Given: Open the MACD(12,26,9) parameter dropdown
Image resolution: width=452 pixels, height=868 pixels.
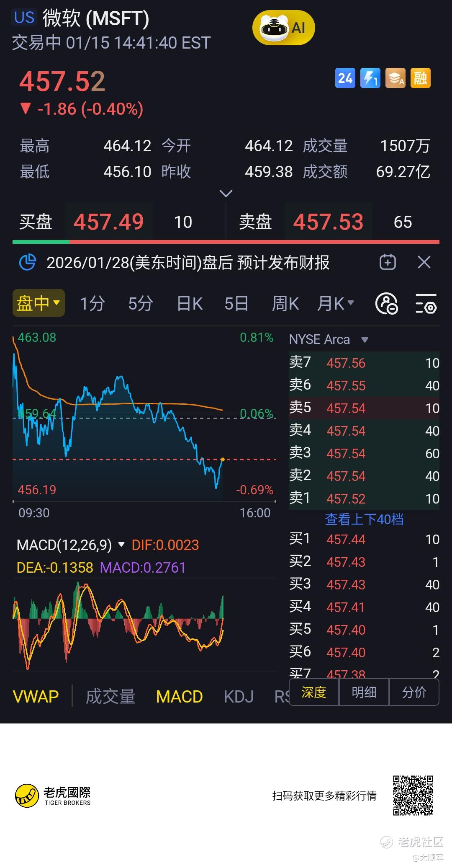Looking at the screenshot, I should click(71, 545).
